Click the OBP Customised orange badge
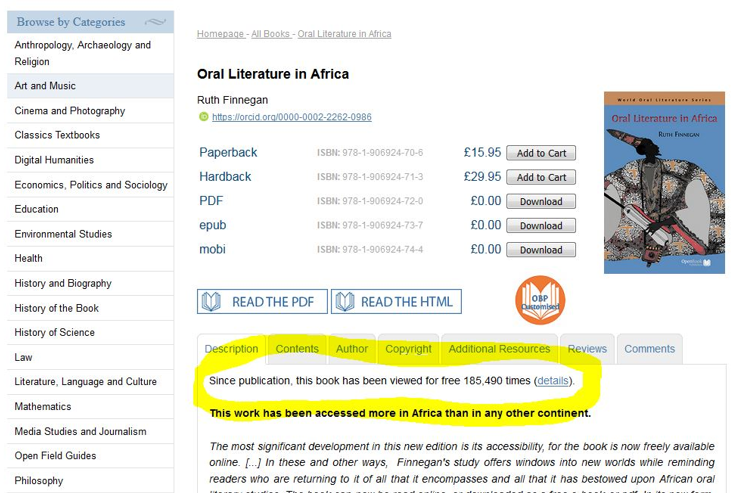The height and width of the screenshot is (493, 737). point(540,300)
